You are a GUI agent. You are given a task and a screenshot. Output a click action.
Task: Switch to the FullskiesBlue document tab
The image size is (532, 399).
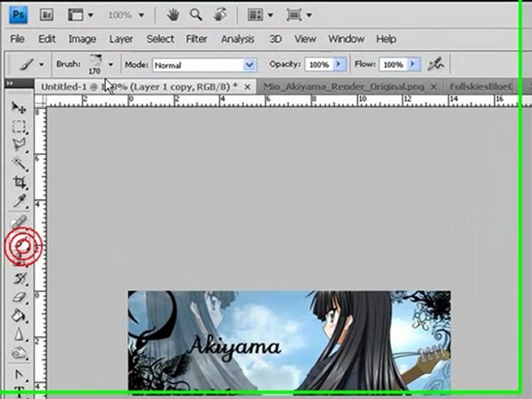coord(481,87)
